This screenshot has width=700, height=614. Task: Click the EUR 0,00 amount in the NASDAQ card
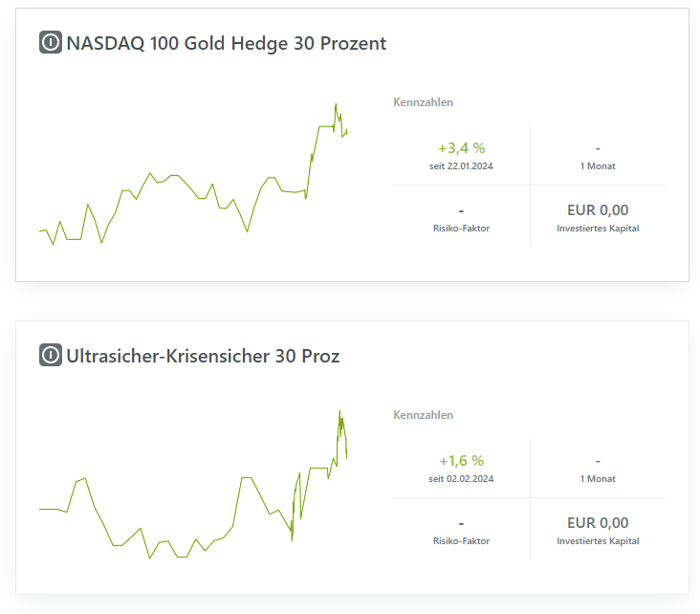(598, 210)
